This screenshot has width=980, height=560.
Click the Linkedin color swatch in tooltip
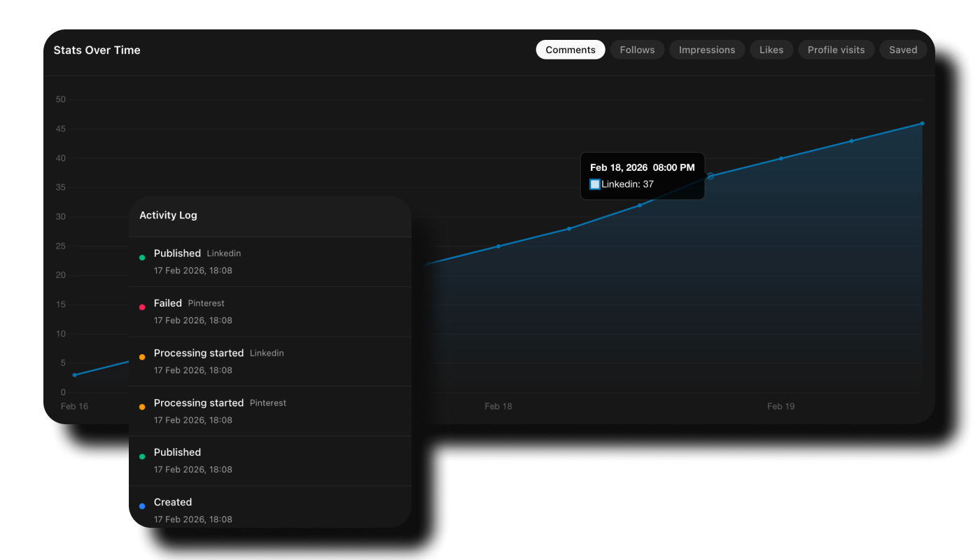[x=595, y=184]
